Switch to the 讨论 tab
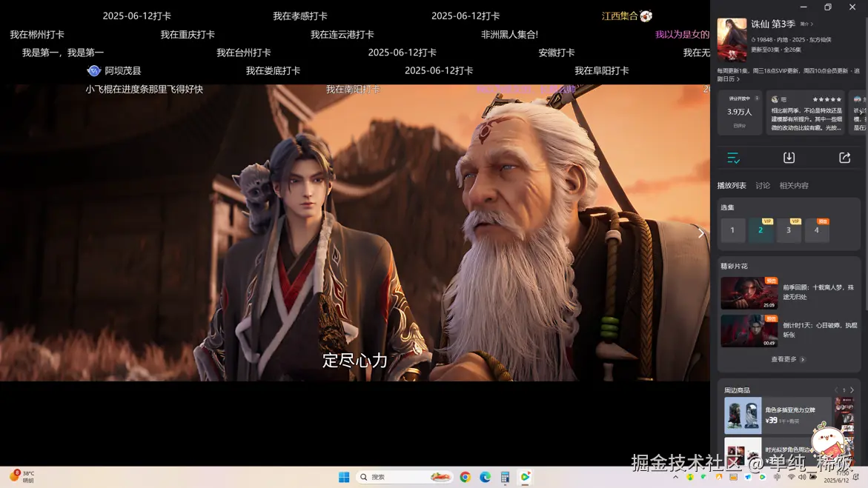Screen dimensions: 868x488 (763, 185)
